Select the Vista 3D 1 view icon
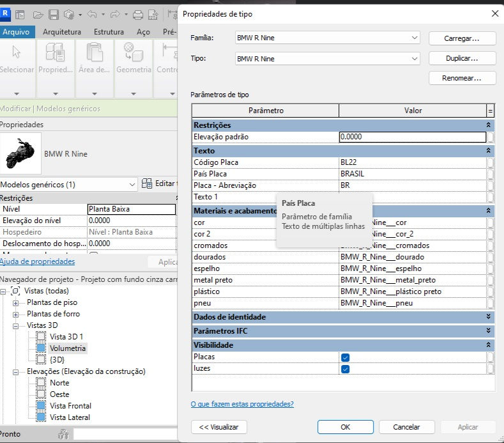The image size is (504, 443). pyautogui.click(x=41, y=336)
